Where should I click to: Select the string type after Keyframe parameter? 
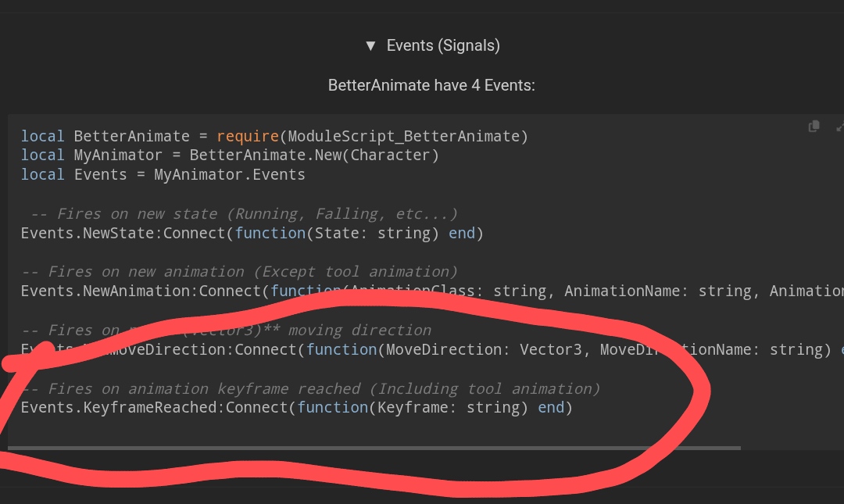pos(490,407)
